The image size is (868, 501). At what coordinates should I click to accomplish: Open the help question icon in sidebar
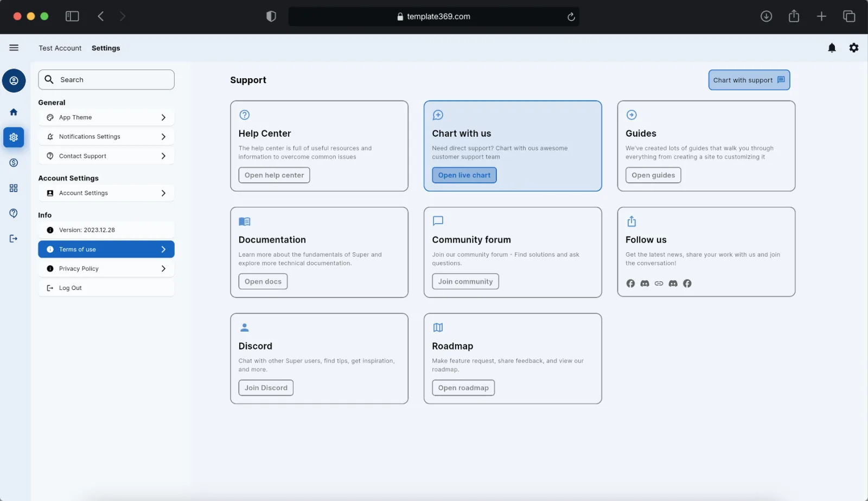point(14,213)
